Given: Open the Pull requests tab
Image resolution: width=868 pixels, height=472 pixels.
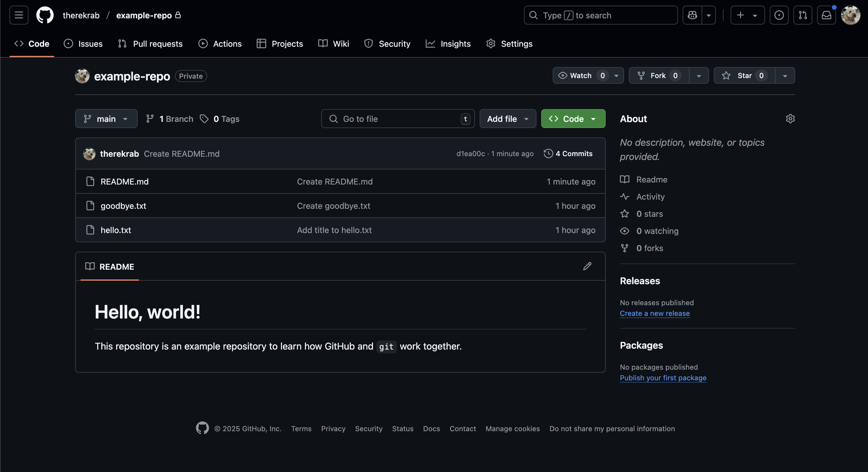Looking at the screenshot, I should tap(150, 44).
